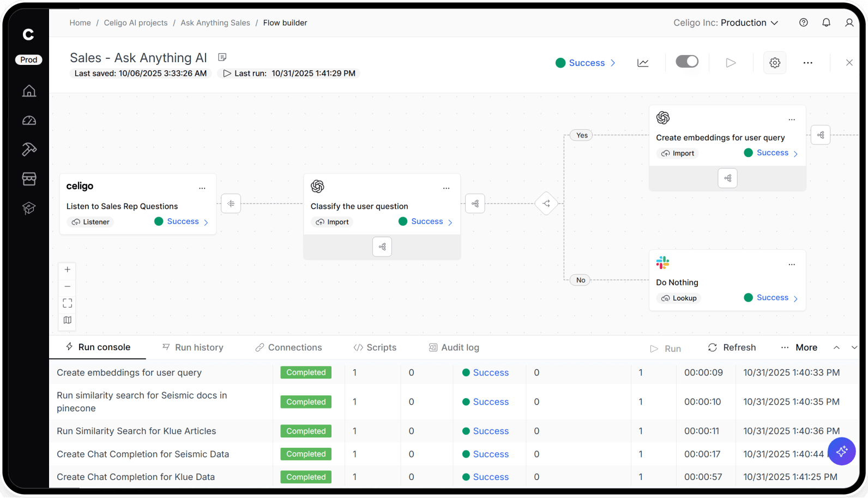This screenshot has width=868, height=498.
Task: Click the run flow play button
Action: tap(731, 63)
